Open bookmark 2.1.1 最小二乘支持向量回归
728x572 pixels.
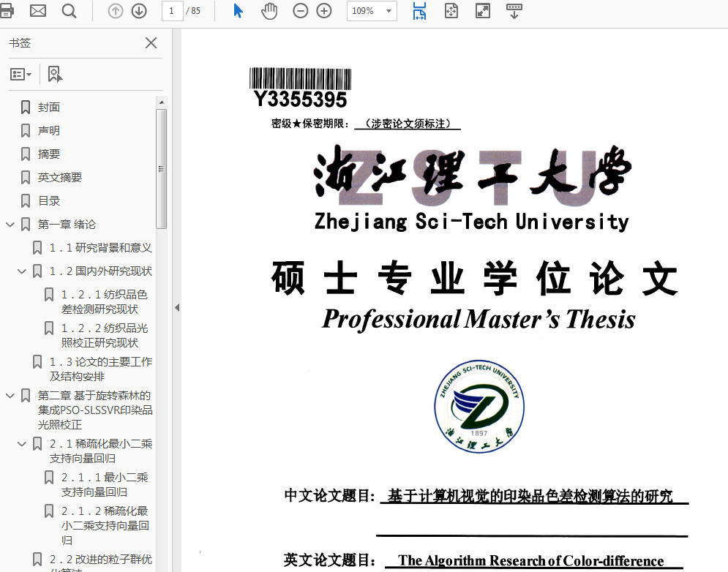(105, 485)
